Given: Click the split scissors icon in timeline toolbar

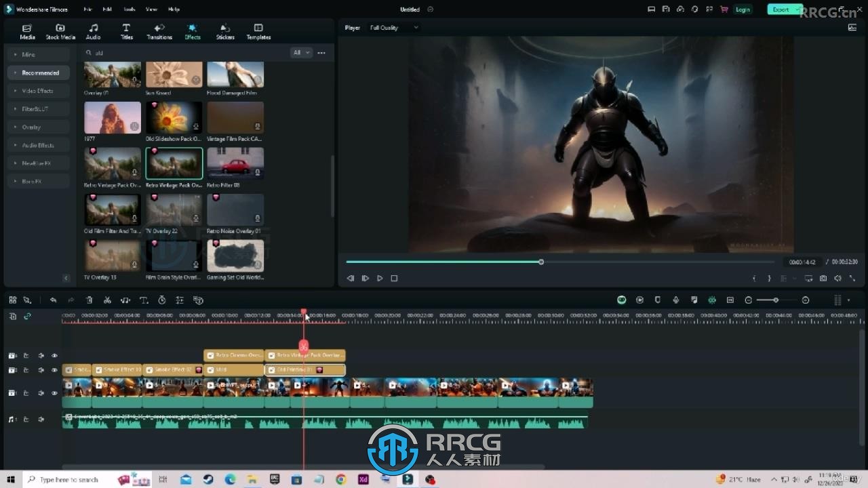Looking at the screenshot, I should 107,300.
